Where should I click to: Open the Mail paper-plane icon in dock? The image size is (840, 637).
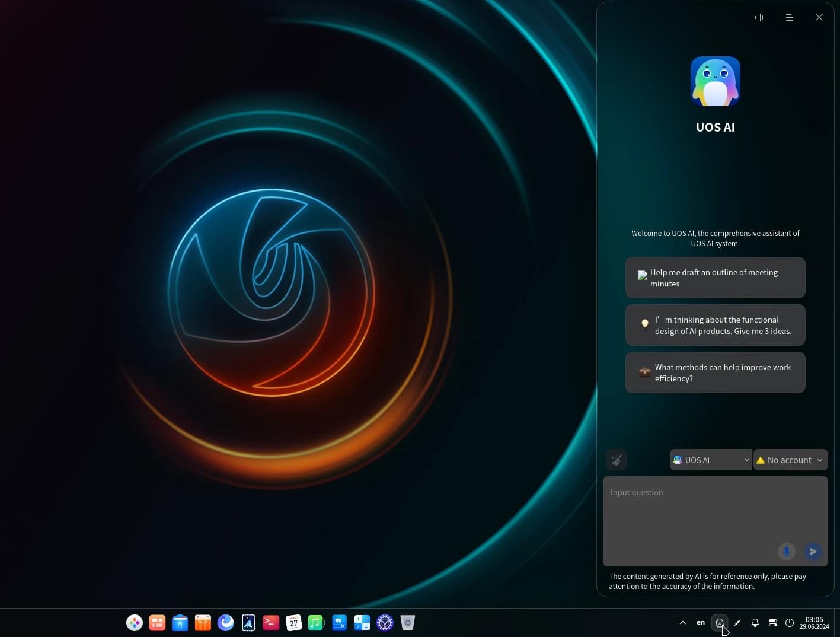coord(248,623)
